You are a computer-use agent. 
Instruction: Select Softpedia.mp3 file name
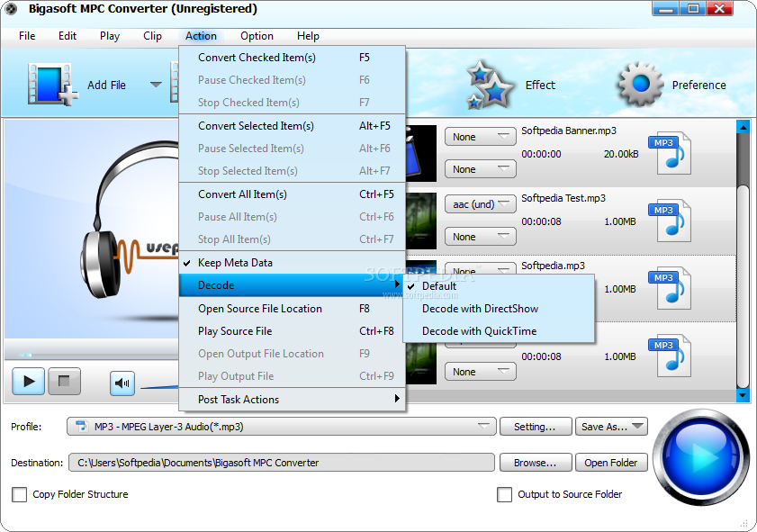(x=553, y=266)
